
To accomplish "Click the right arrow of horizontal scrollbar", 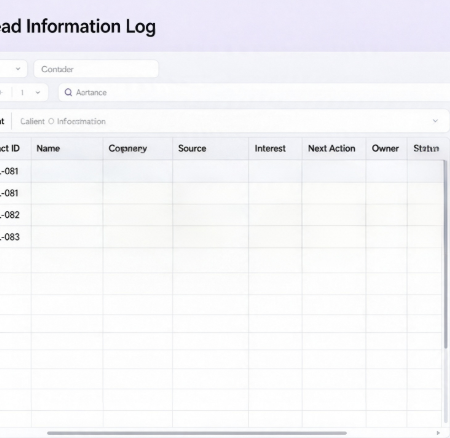I will [x=438, y=433].
